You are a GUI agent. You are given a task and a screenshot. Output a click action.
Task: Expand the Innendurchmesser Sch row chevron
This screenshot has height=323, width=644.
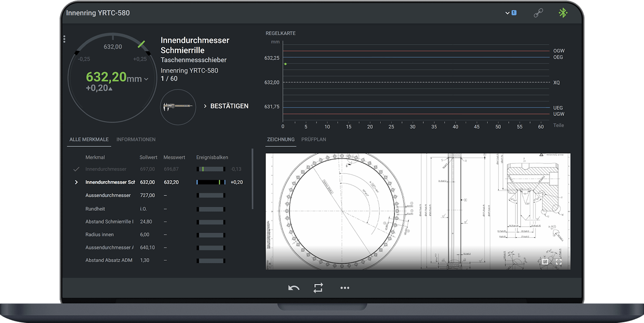point(76,182)
